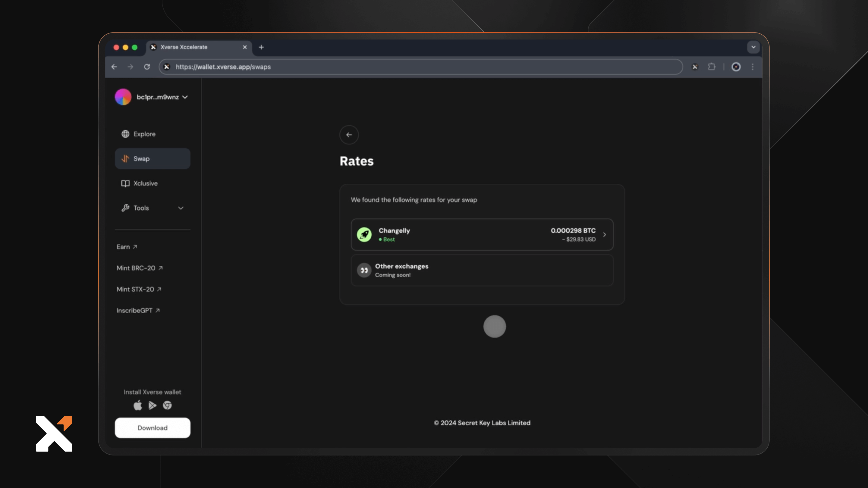Select the Changelly rate option

tap(482, 234)
